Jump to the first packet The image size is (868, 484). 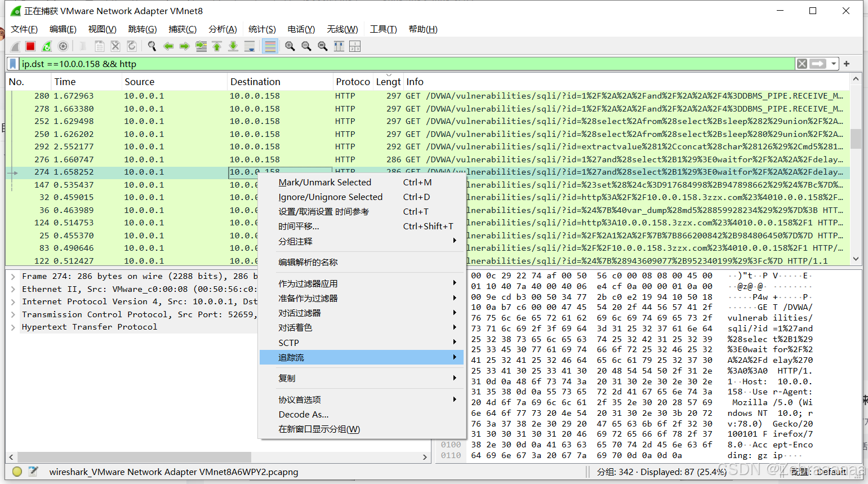pos(217,46)
